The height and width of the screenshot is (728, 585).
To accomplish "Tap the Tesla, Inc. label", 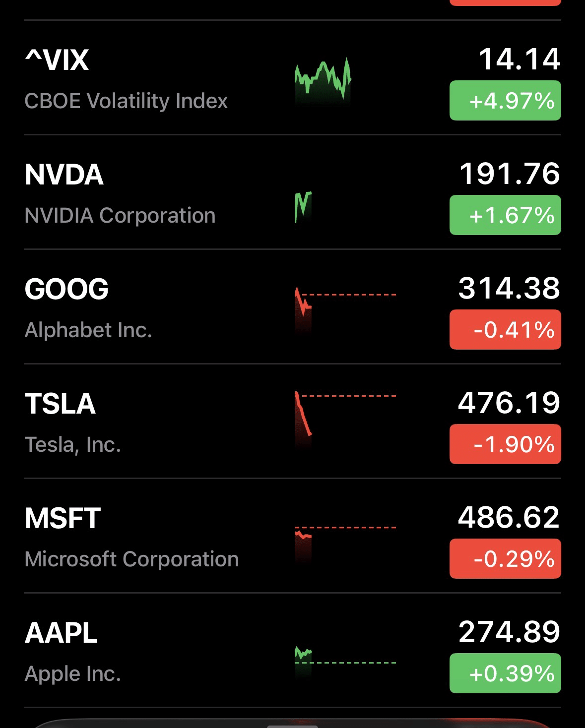I will click(73, 445).
